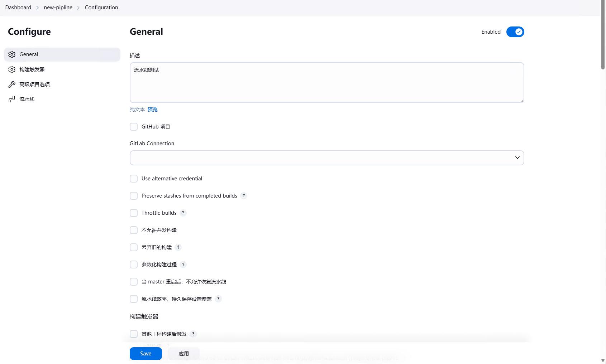
Task: Click the General page heading
Action: click(146, 32)
